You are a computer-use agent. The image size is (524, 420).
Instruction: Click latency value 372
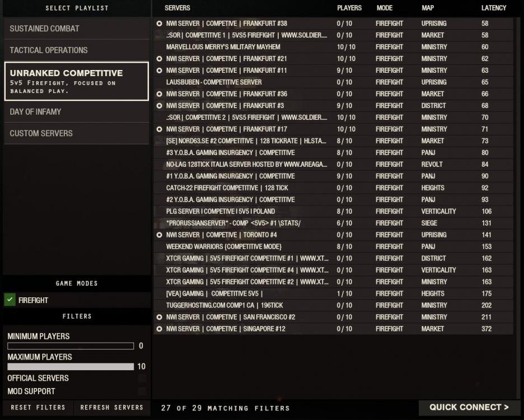(x=486, y=329)
